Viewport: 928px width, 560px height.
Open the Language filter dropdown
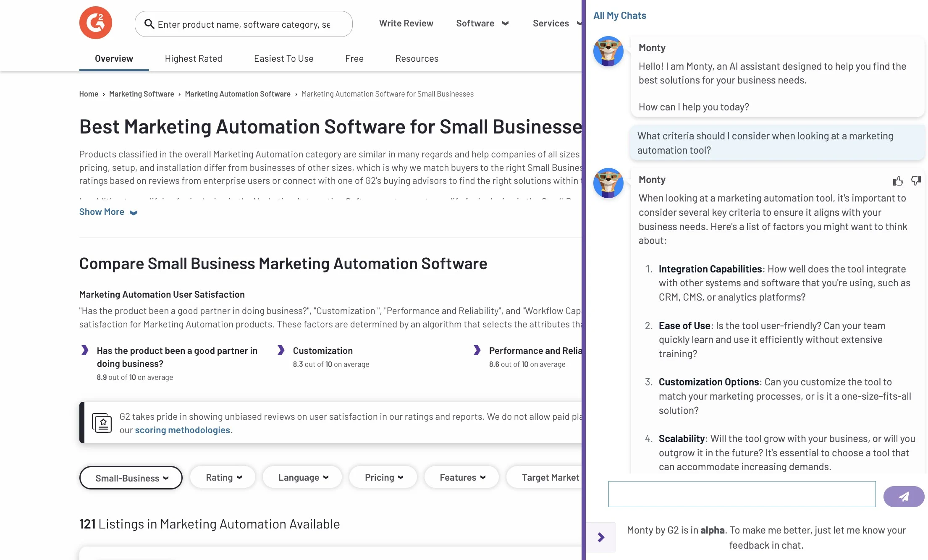[302, 477]
